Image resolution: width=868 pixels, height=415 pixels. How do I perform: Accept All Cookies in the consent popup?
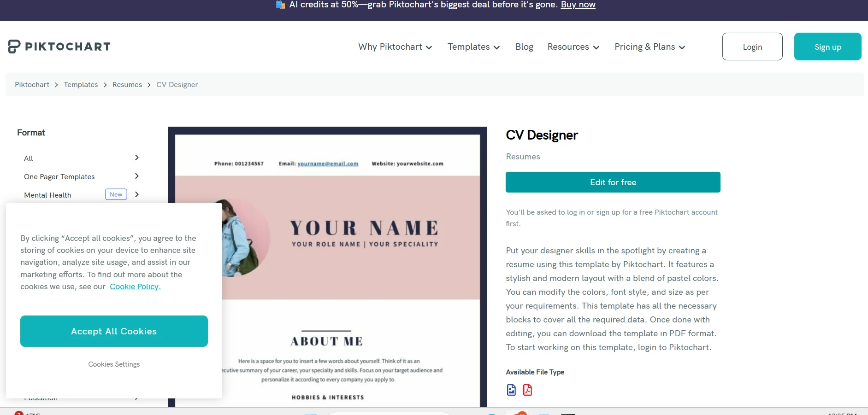point(114,331)
